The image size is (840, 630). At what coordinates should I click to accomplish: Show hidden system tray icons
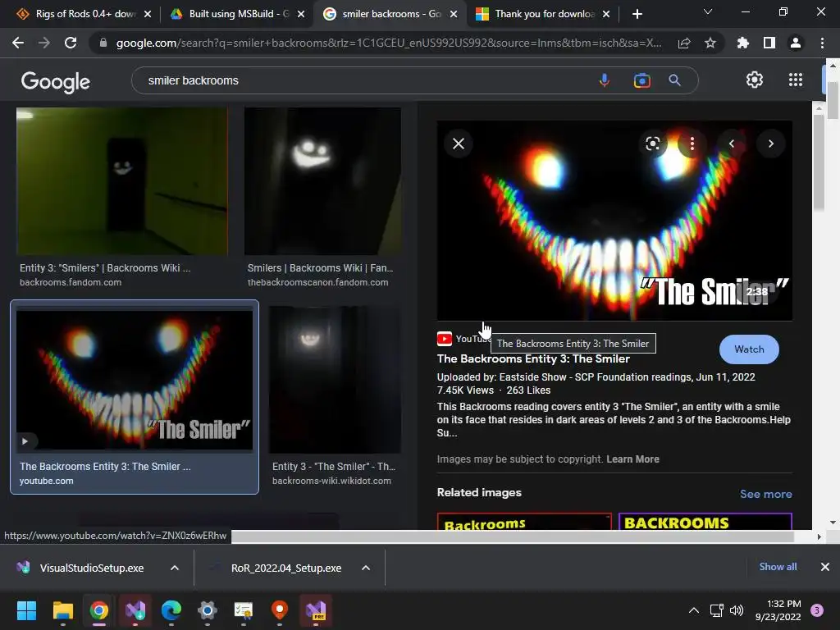(693, 610)
